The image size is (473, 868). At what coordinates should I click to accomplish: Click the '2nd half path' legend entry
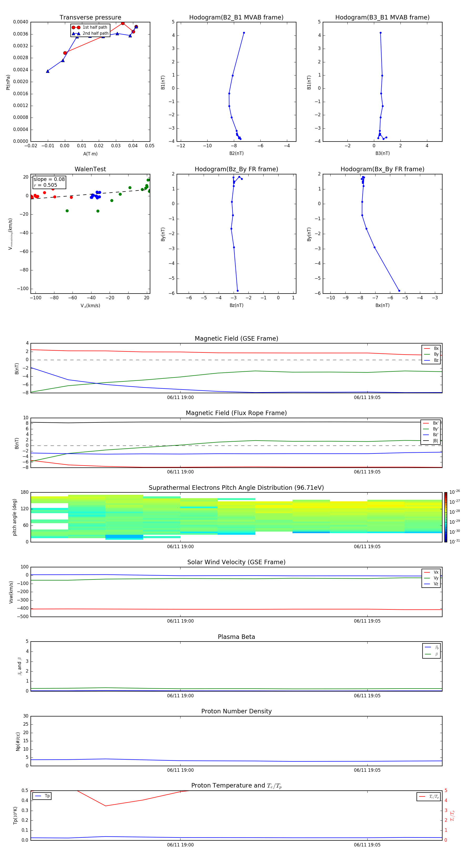click(x=90, y=33)
